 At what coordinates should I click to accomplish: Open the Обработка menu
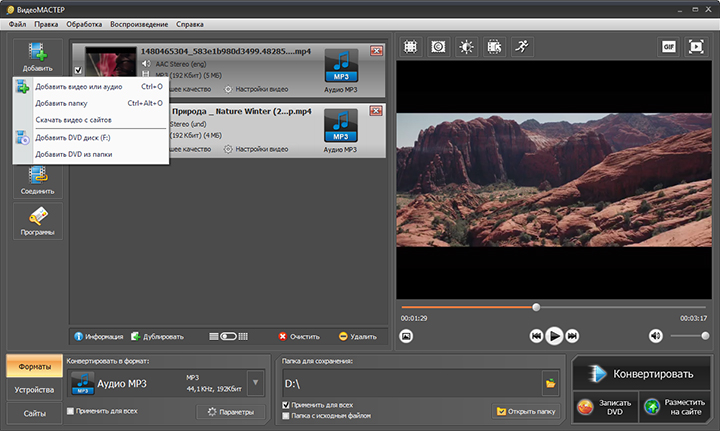(x=84, y=23)
